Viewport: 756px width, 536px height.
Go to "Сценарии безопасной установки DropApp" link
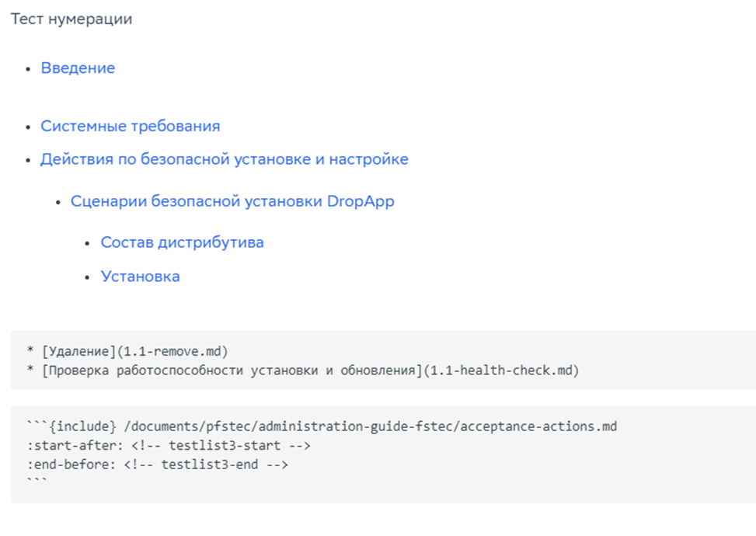(x=232, y=201)
